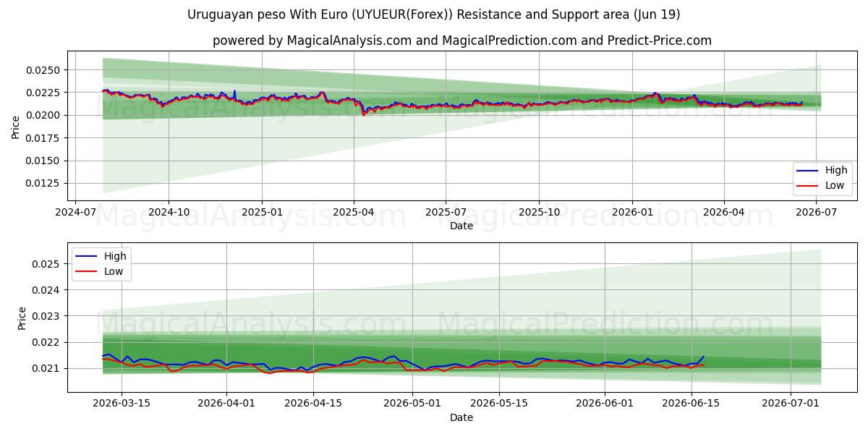
Task: Click the 2026-05-15 date tick label
Action: pos(499,404)
